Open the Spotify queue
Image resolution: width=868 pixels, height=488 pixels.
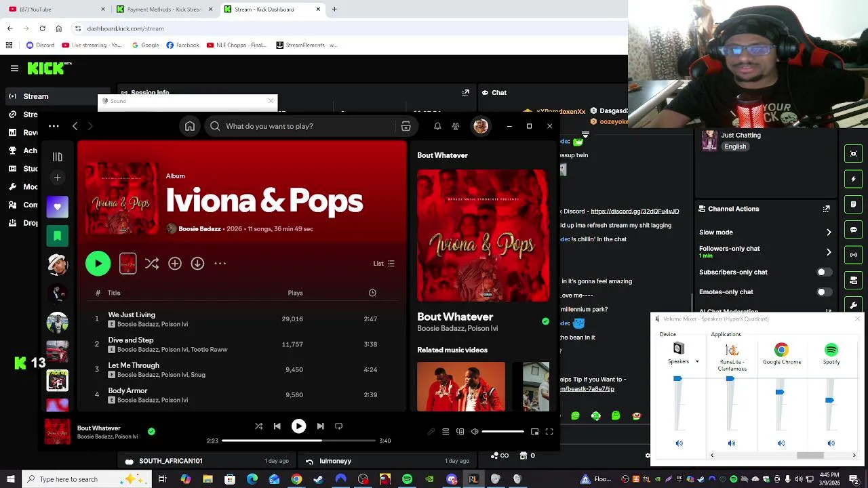click(446, 432)
